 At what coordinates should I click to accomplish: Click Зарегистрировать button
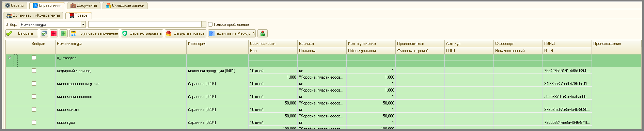click(142, 33)
